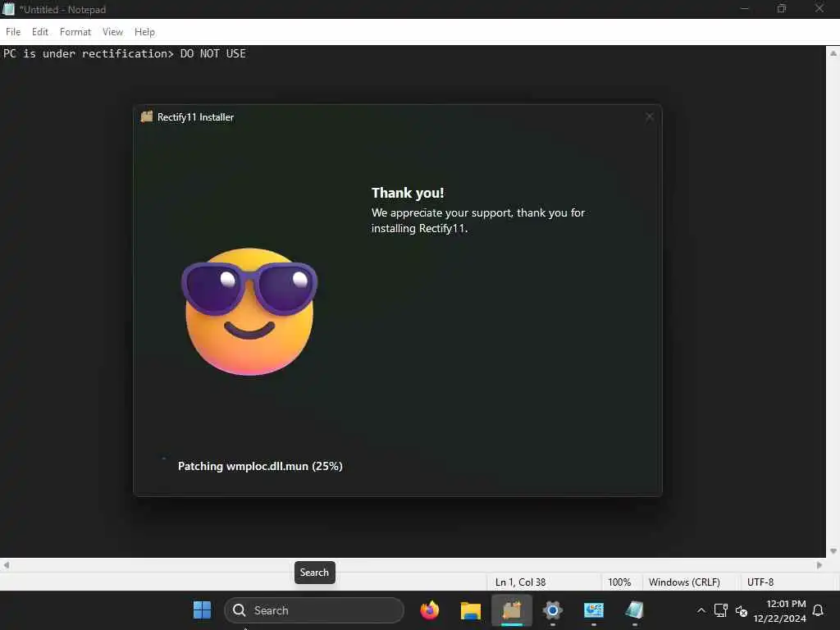Screen dimensions: 840x630
Task: Click the muted volume tray icon
Action: click(742, 610)
